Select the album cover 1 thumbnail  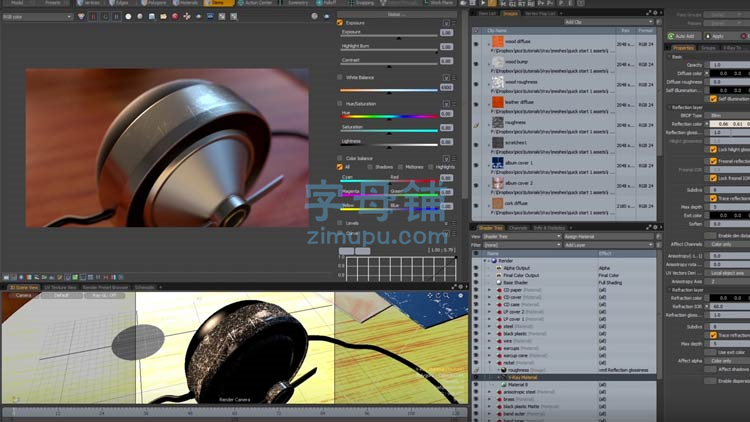coord(498,163)
